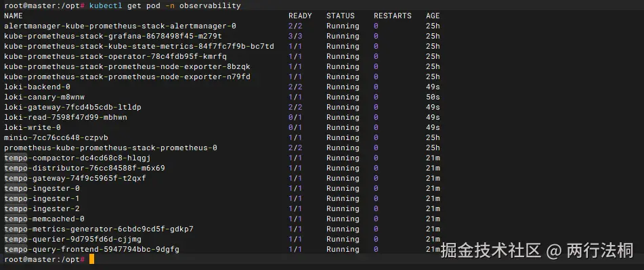Click the READY column header
This screenshot has width=644, height=270.
300,16
